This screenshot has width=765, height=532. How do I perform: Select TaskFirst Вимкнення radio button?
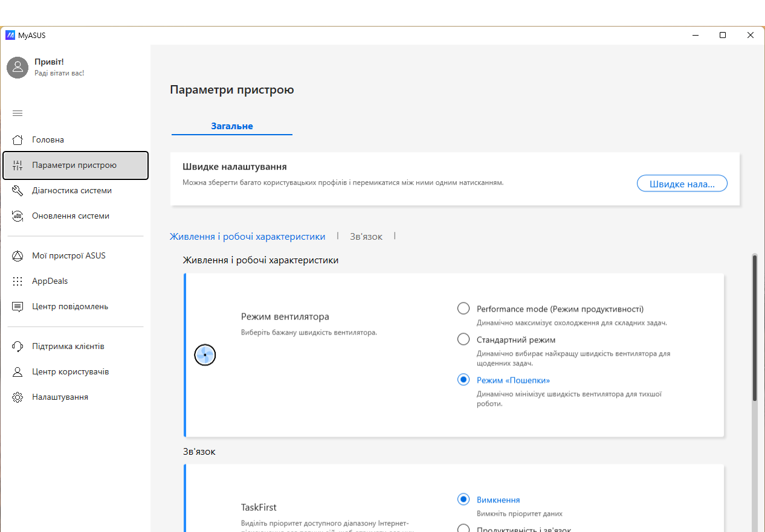pos(463,499)
